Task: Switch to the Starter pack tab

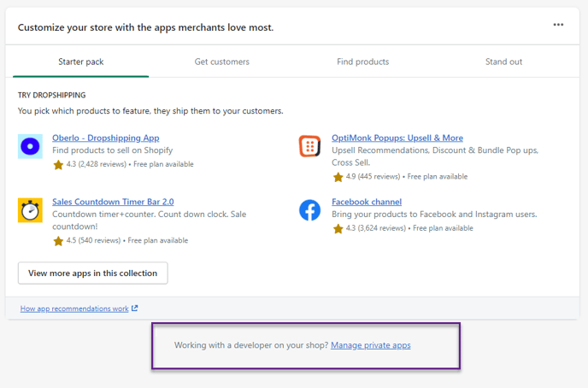Action: click(80, 62)
